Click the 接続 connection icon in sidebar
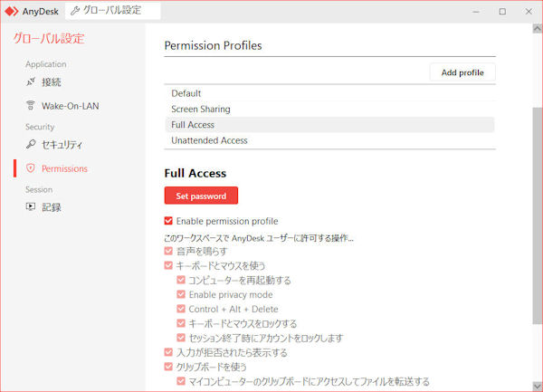This screenshot has width=543, height=392. 31,82
